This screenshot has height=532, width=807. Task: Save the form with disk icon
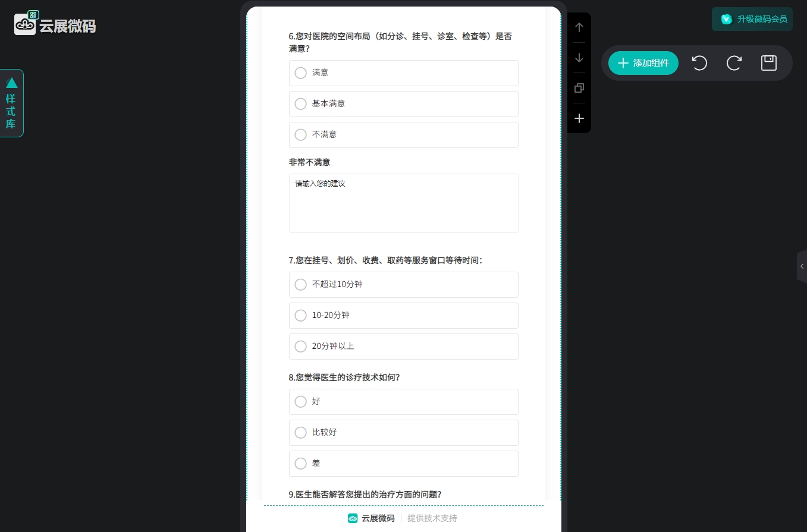coord(769,63)
